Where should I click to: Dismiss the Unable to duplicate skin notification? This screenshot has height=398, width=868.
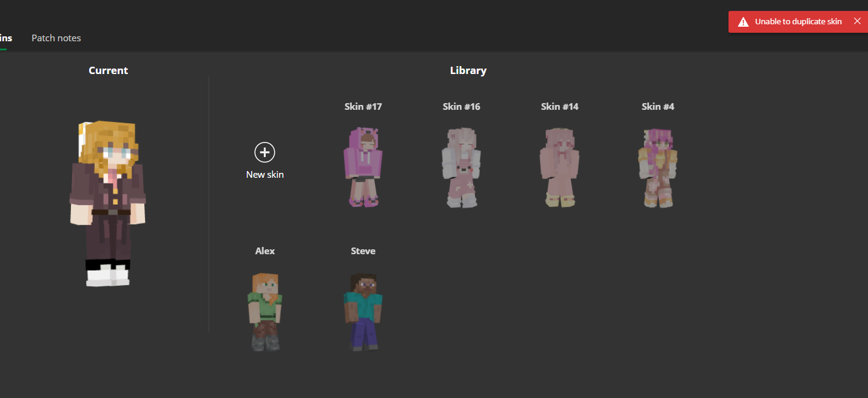857,21
